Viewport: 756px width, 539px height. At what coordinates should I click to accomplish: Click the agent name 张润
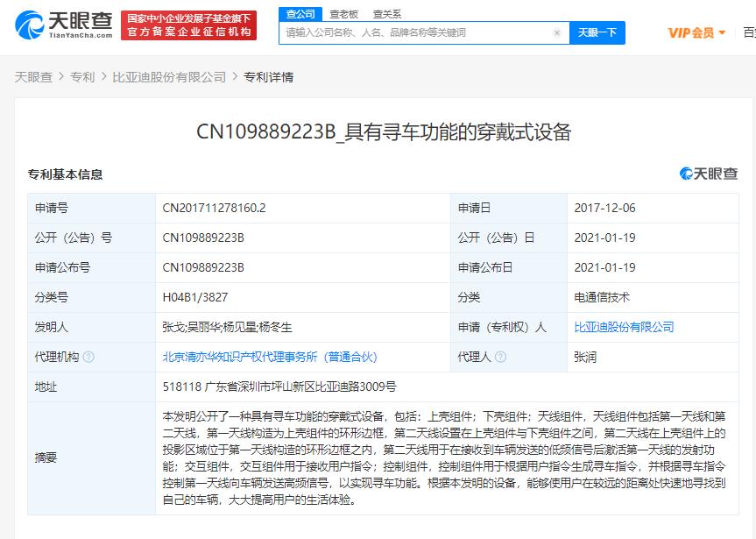click(585, 357)
